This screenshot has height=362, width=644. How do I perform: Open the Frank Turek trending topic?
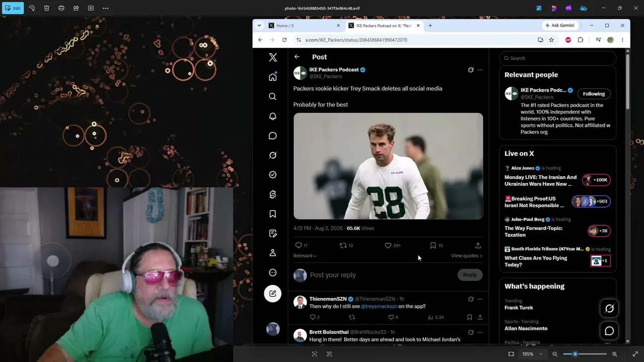pos(519,308)
